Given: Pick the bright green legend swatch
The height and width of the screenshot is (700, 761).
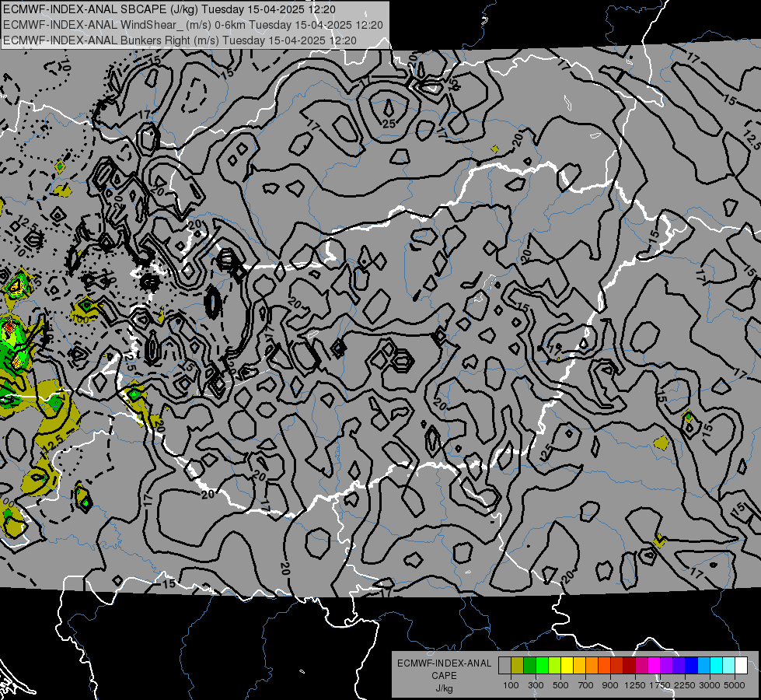Looking at the screenshot, I should point(542,666).
